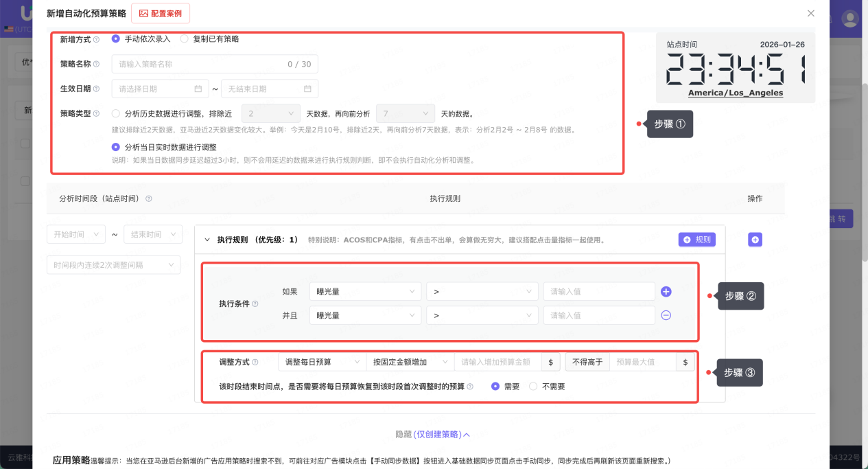Click the user avatar icon at top right

click(x=849, y=19)
